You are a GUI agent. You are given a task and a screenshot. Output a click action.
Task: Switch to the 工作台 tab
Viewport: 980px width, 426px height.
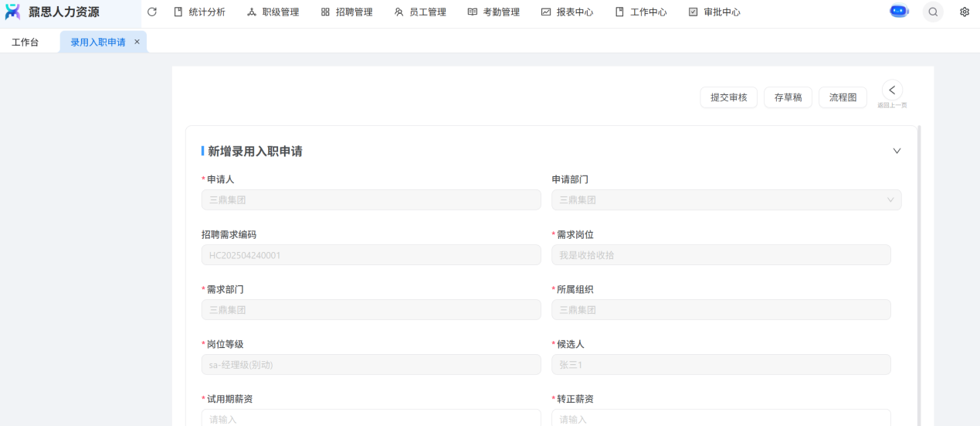[x=25, y=43]
